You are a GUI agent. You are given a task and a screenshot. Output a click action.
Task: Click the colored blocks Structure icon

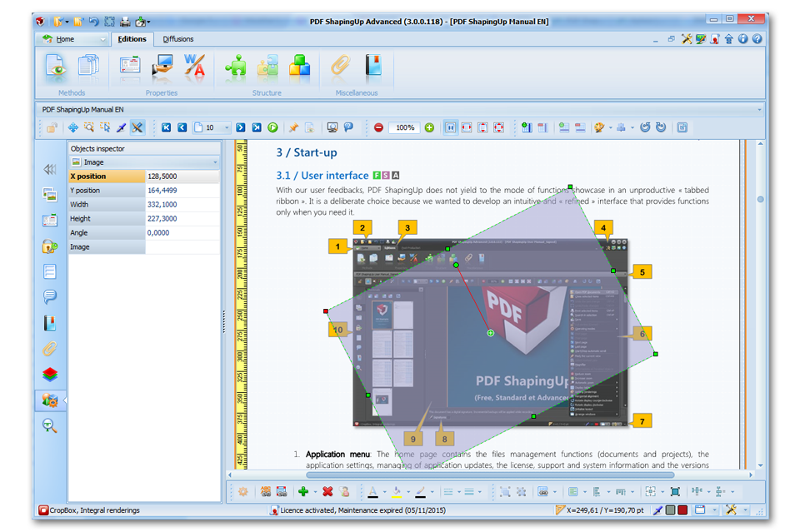[299, 67]
